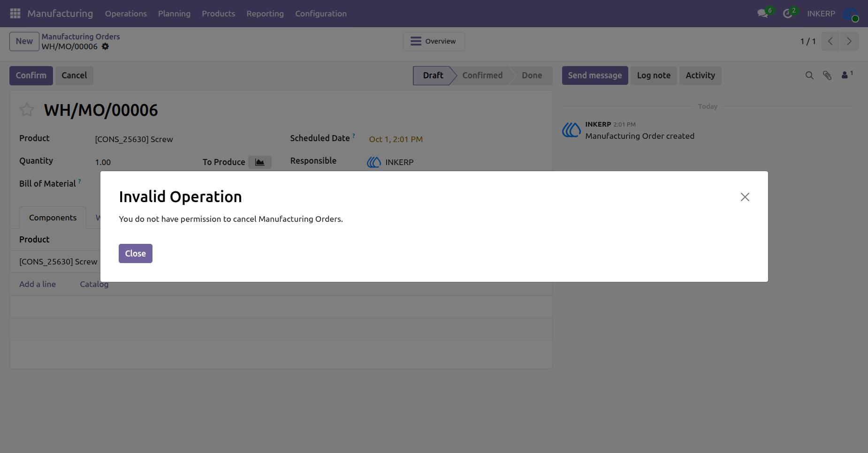Open the gear actions menu beside WH/MO/00006
868x453 pixels.
105,46
